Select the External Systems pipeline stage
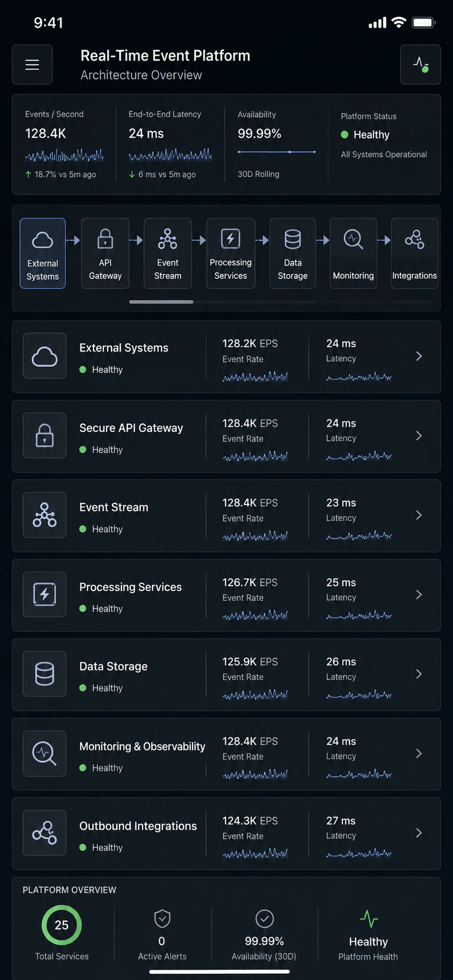 [42, 253]
